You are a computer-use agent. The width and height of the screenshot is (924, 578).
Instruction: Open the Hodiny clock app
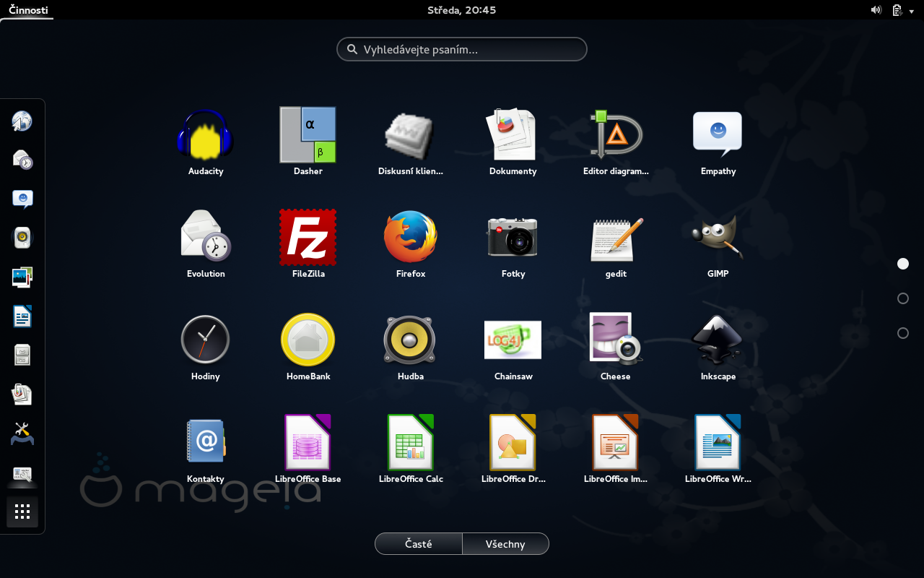206,340
